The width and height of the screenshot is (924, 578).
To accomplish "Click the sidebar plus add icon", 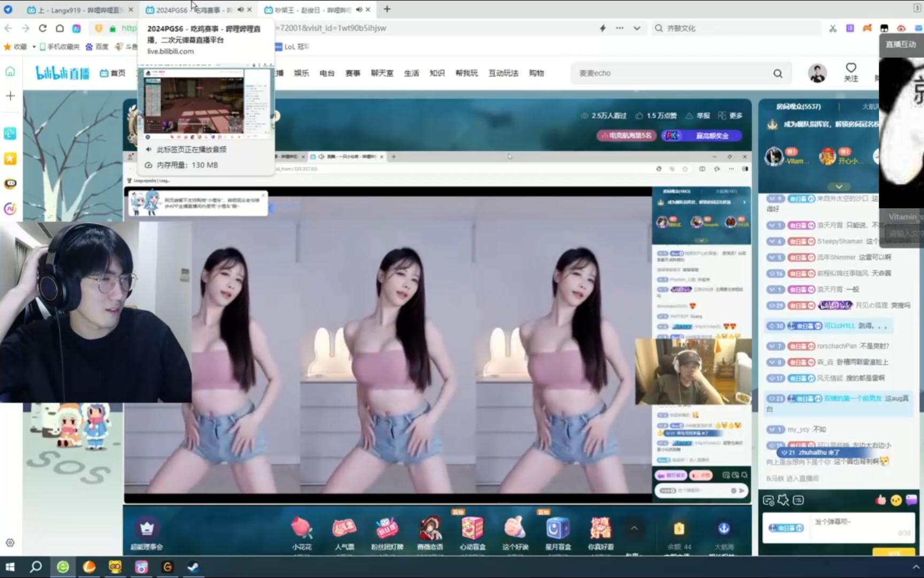I will (x=10, y=96).
